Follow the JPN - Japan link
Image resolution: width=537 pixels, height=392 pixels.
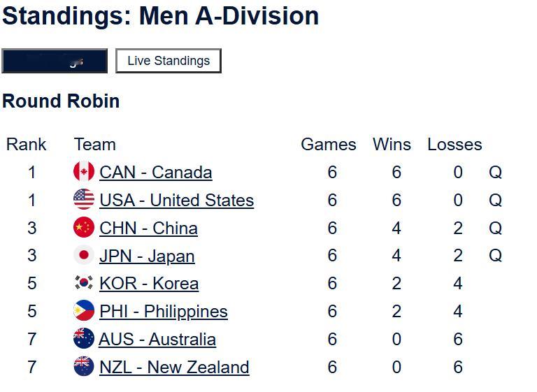coord(148,256)
